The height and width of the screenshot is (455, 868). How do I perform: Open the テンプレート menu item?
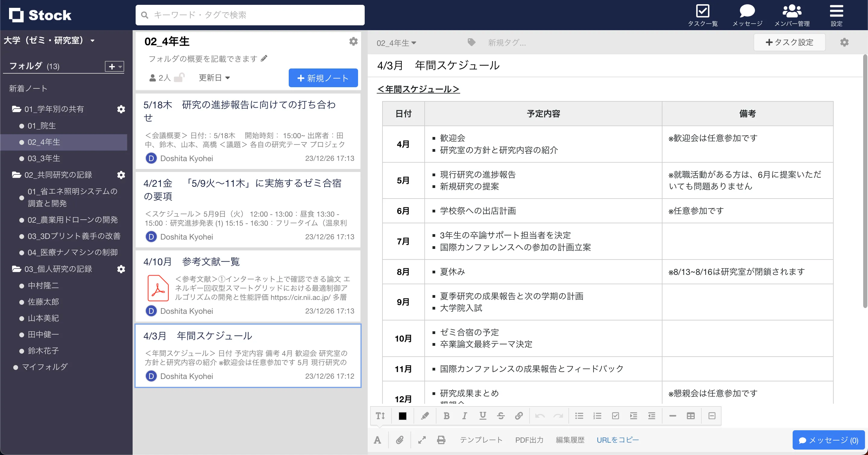click(481, 440)
